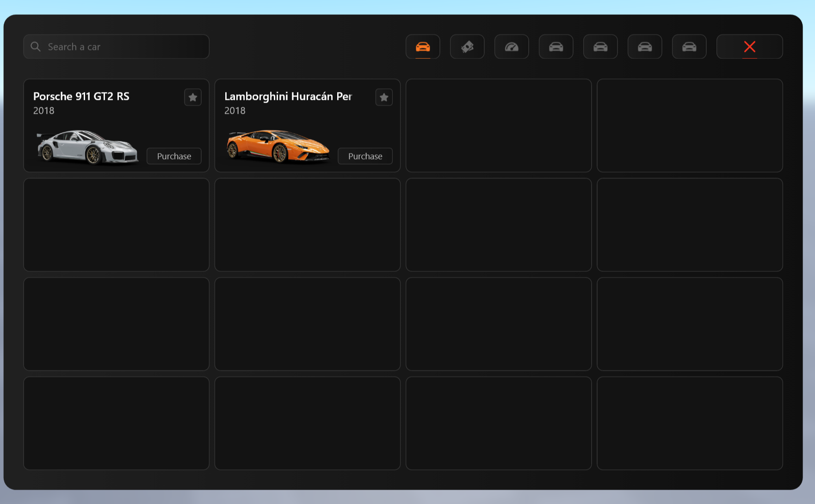Select gray car tab right after speedometer
This screenshot has height=504, width=815.
556,47
